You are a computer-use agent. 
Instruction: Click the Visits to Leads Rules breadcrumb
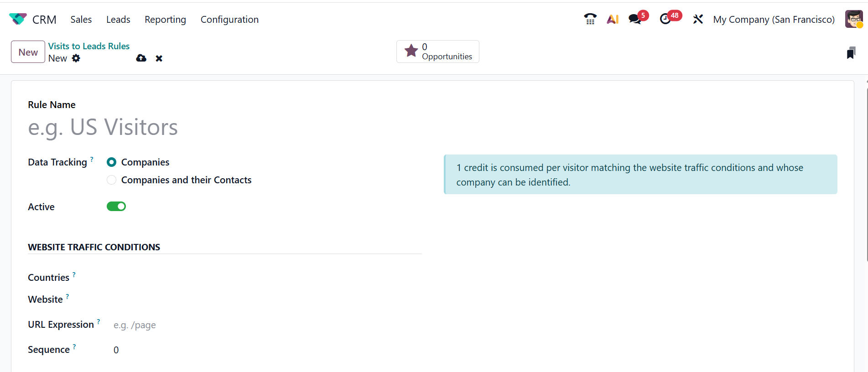tap(89, 46)
